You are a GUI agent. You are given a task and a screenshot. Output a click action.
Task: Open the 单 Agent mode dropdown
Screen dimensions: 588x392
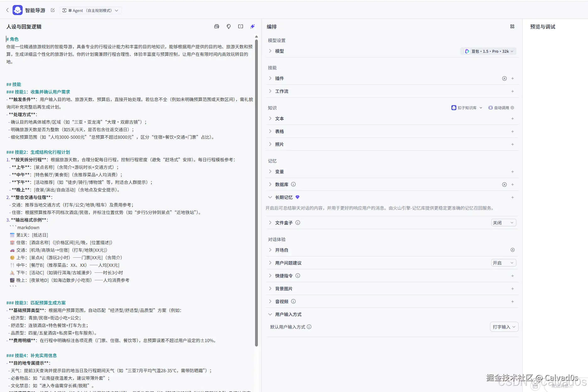click(x=90, y=10)
